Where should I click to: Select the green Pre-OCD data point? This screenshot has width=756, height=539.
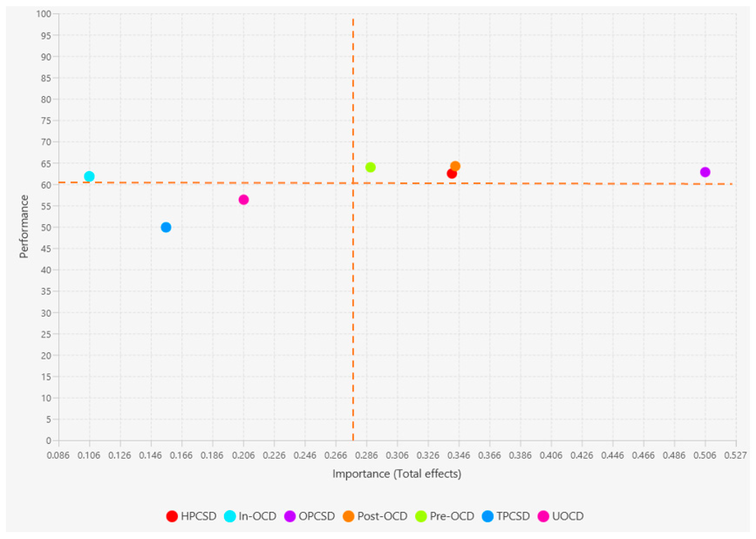(370, 167)
